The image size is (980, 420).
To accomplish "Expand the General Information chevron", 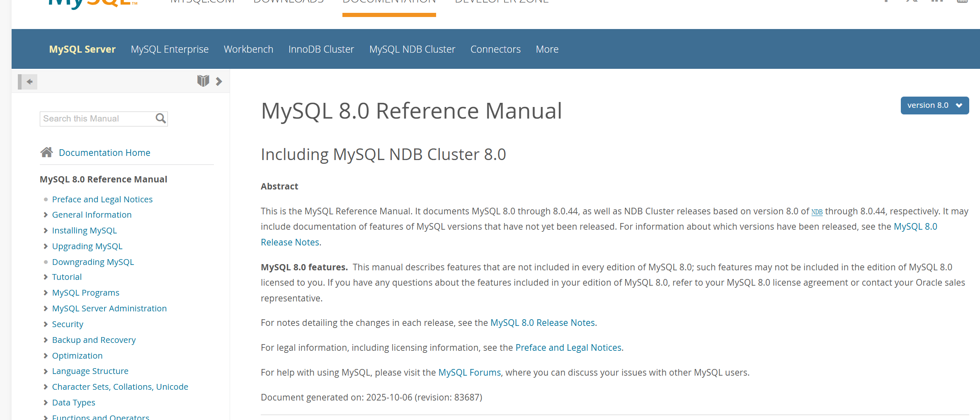I will pyautogui.click(x=46, y=215).
